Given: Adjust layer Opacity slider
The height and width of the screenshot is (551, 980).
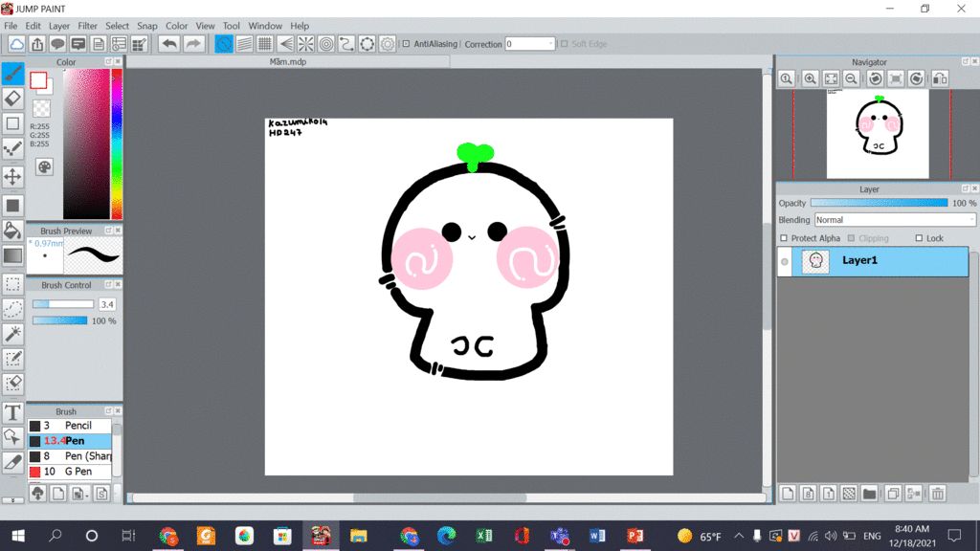Looking at the screenshot, I should [879, 203].
